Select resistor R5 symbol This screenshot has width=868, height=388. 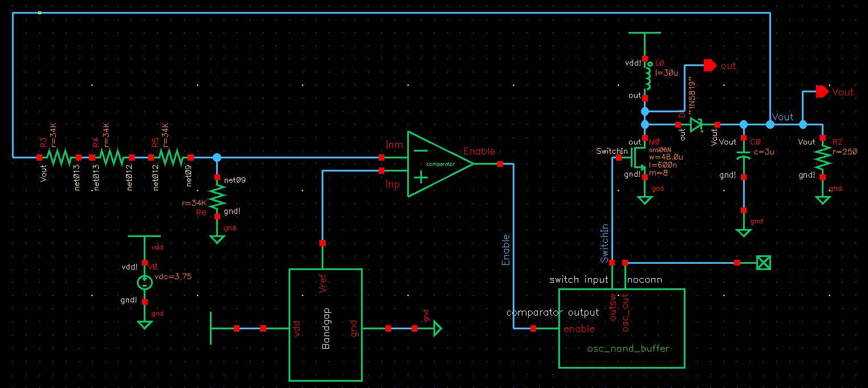tap(171, 157)
